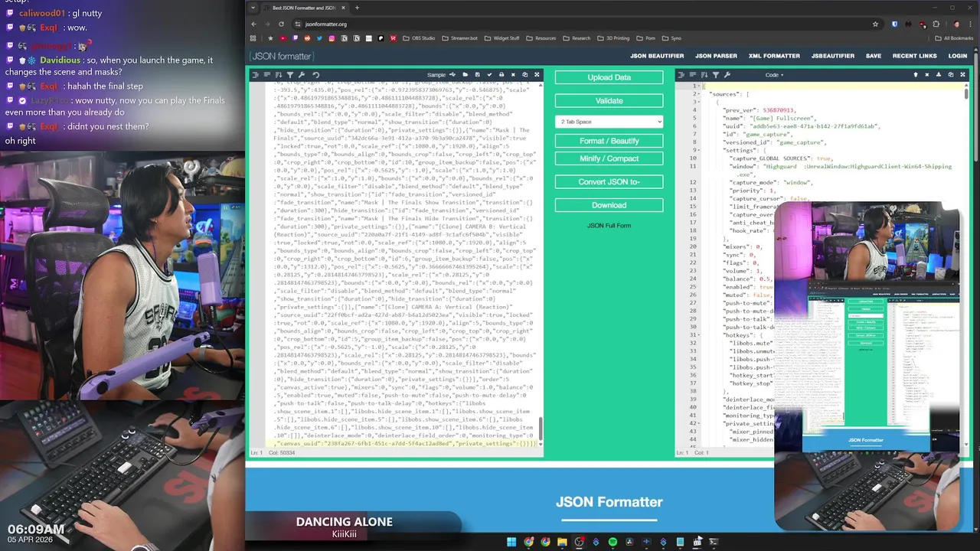
Task: Click the Convert JSON to- button
Action: [609, 182]
